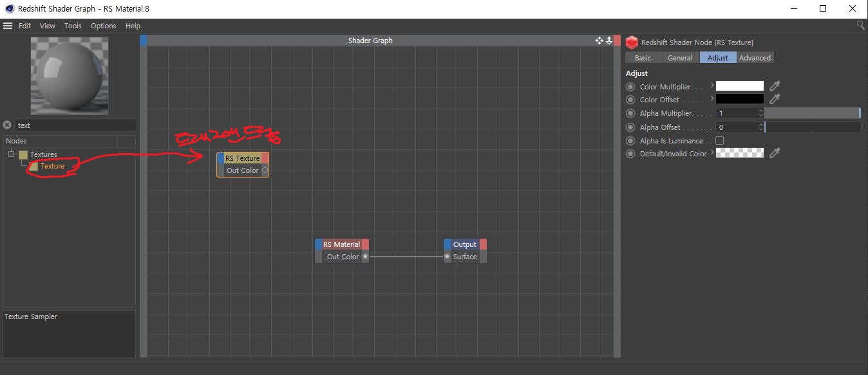Screen dimensions: 868x375
Task: Click the Shader Graph zoom icon
Action: point(609,41)
